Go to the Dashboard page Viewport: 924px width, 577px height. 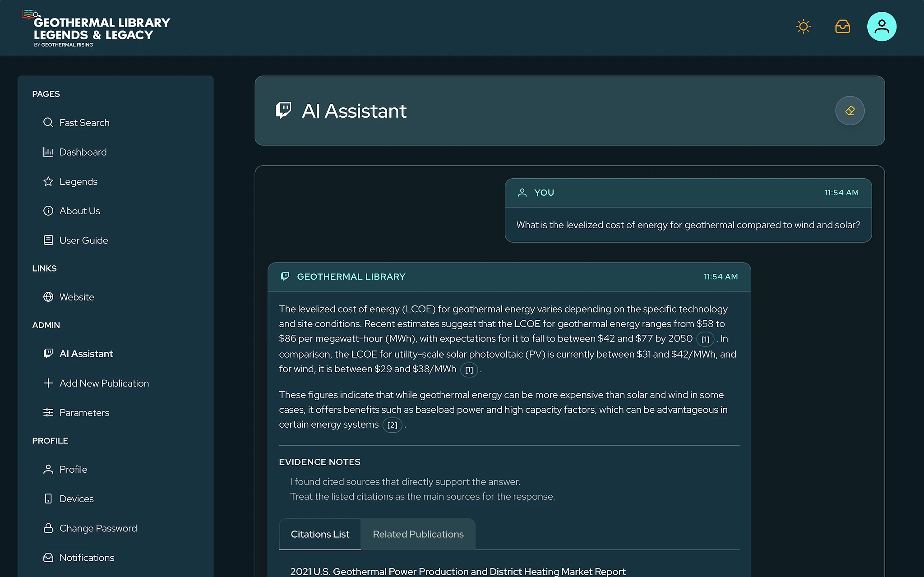[83, 152]
